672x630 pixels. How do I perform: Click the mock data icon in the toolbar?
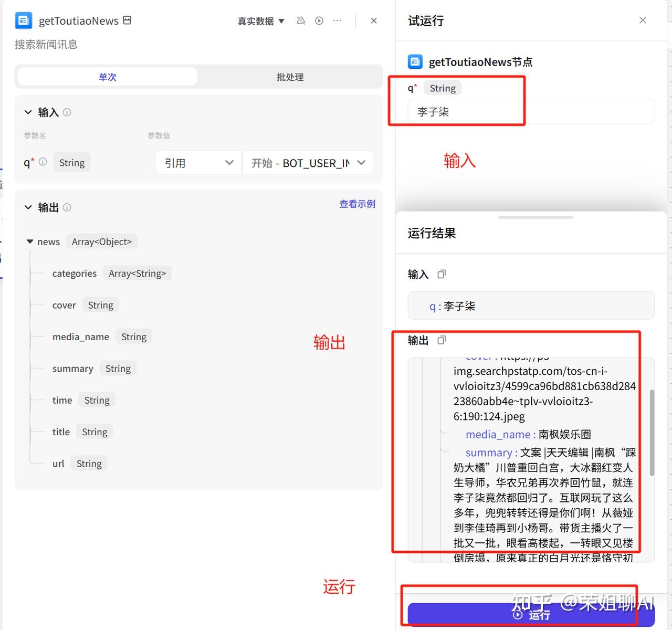(x=300, y=20)
